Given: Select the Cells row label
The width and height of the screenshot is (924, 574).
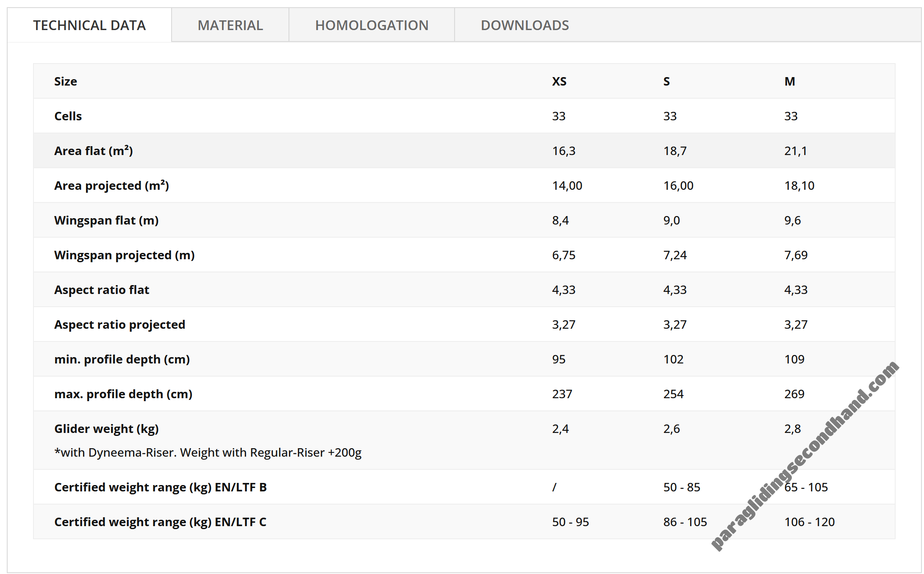Looking at the screenshot, I should (68, 116).
